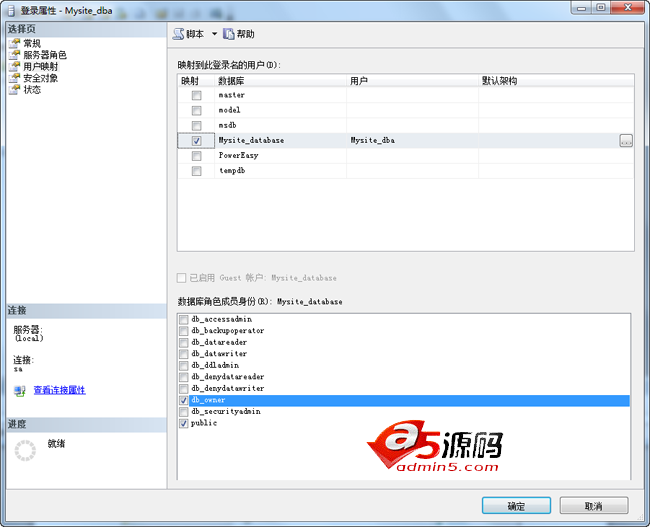
Task: Check the msdb database mapping checkbox
Action: pos(196,126)
